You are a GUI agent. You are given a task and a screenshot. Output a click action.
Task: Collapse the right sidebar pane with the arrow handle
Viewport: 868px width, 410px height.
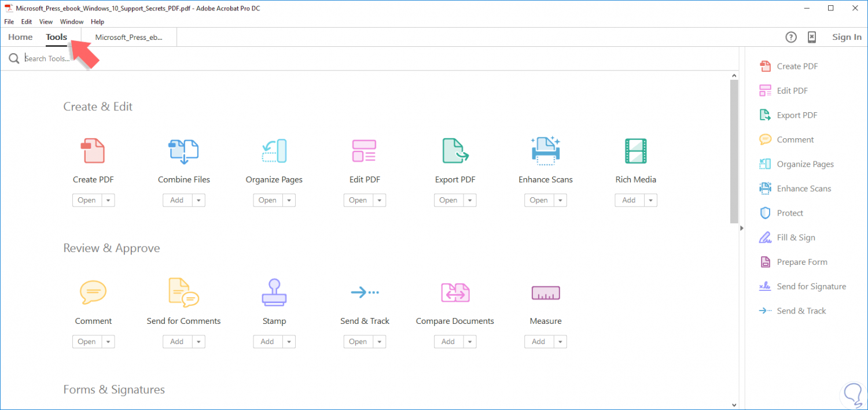coord(742,228)
